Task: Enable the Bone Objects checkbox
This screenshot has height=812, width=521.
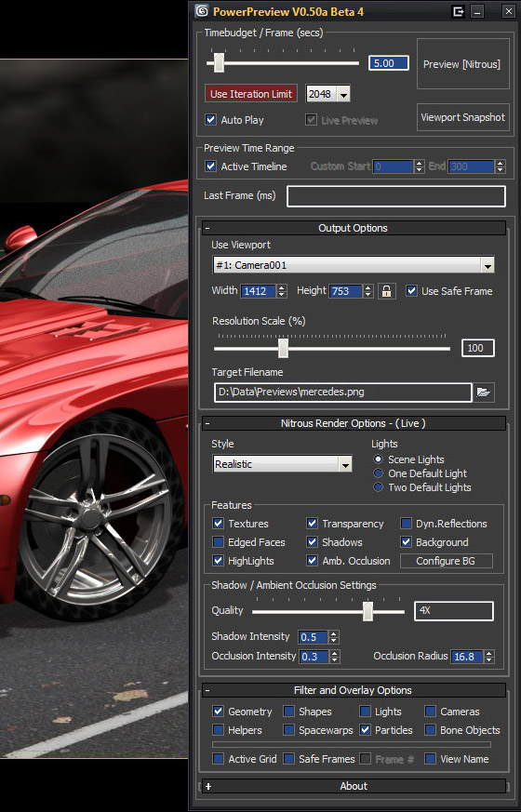Action: (x=431, y=730)
